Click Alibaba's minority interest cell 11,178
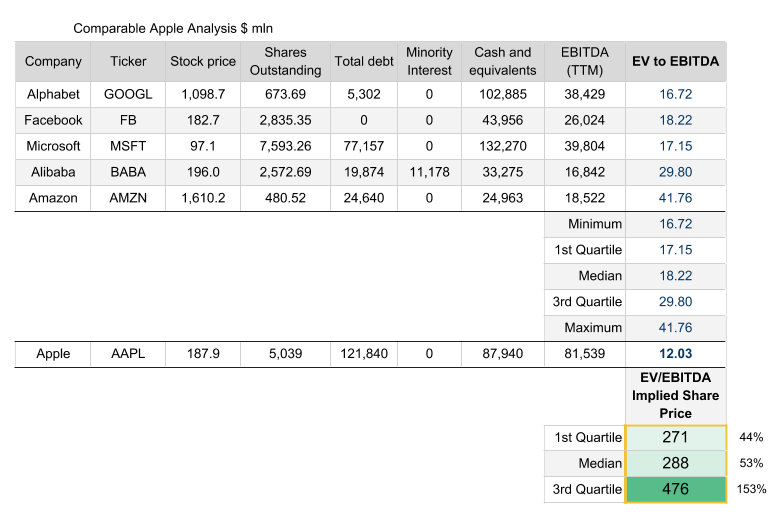Viewport: 779px width, 514px height. [x=429, y=172]
